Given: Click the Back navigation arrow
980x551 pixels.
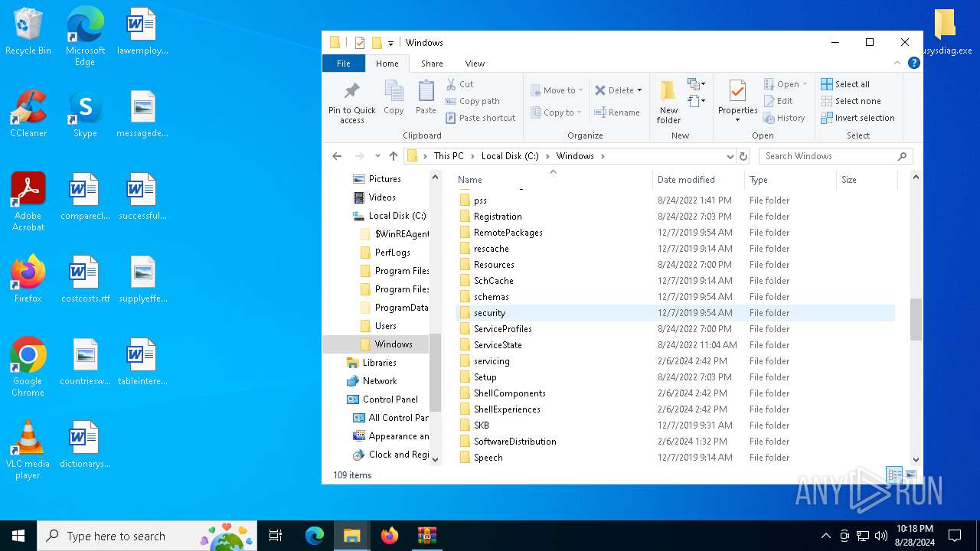Looking at the screenshot, I should (x=337, y=156).
